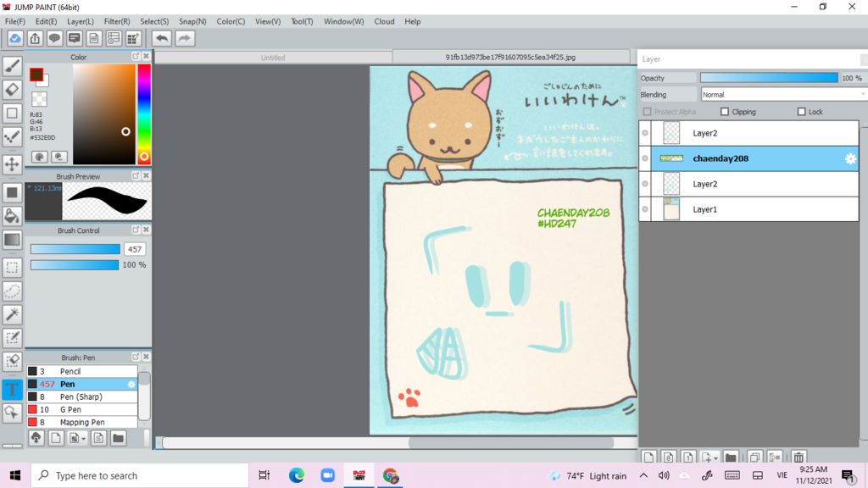Duplicate the layer with the copy icon
The height and width of the screenshot is (488, 868).
(754, 457)
